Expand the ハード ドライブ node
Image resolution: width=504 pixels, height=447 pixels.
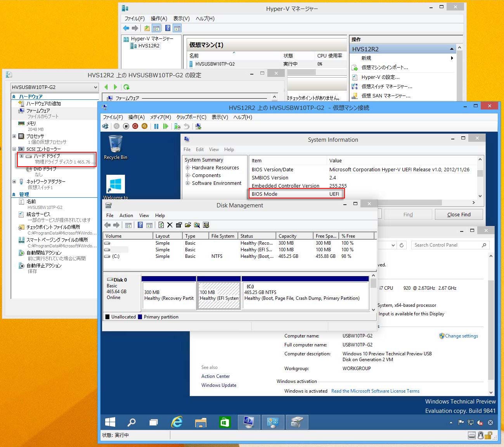21,156
